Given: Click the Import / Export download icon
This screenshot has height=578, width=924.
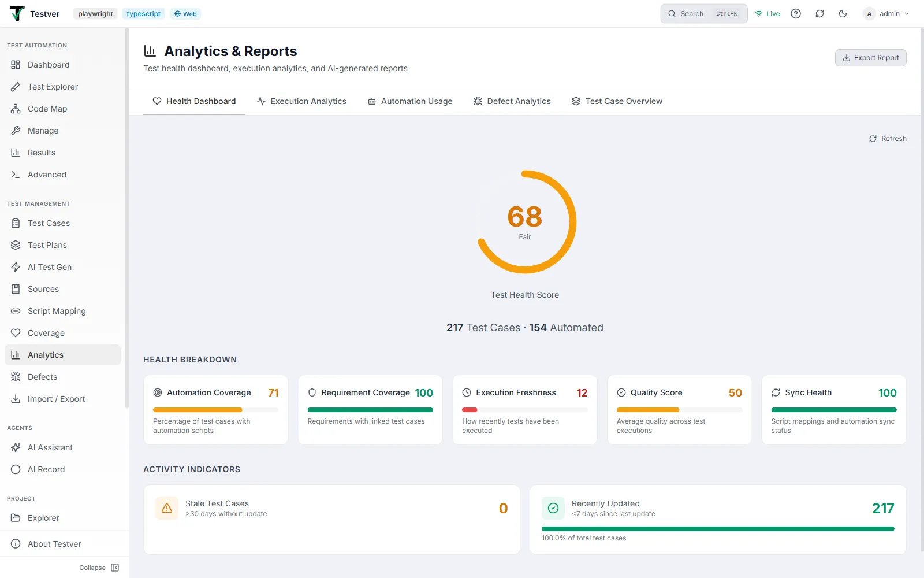Looking at the screenshot, I should click(x=16, y=399).
